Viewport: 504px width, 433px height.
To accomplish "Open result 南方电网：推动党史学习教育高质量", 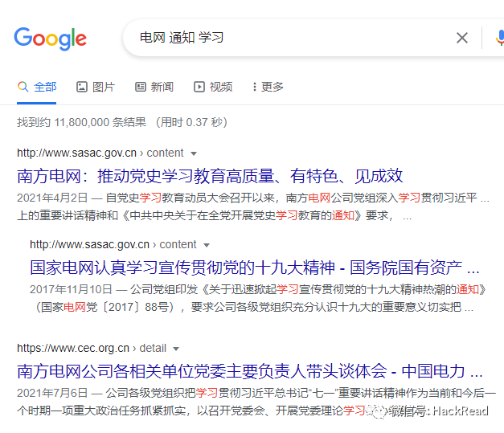I will [x=210, y=176].
